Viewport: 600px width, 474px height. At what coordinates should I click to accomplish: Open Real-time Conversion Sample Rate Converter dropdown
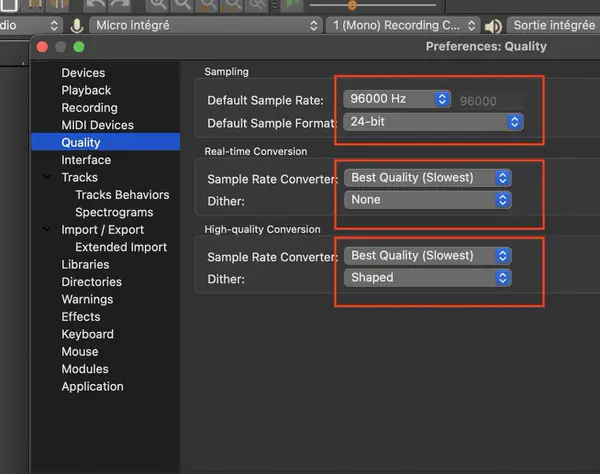point(428,178)
